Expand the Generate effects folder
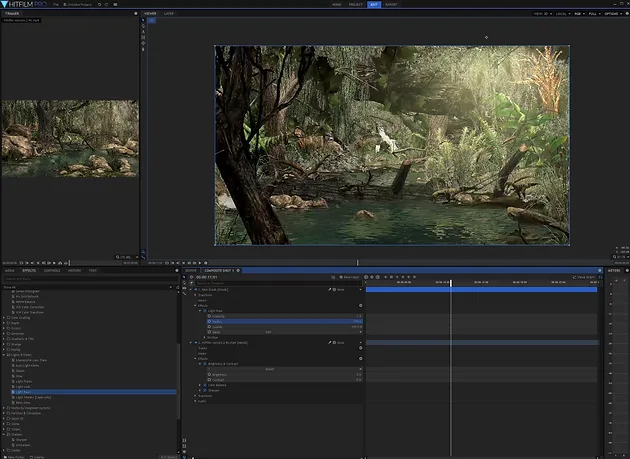Screen dimensions: 630x459 pos(4,334)
